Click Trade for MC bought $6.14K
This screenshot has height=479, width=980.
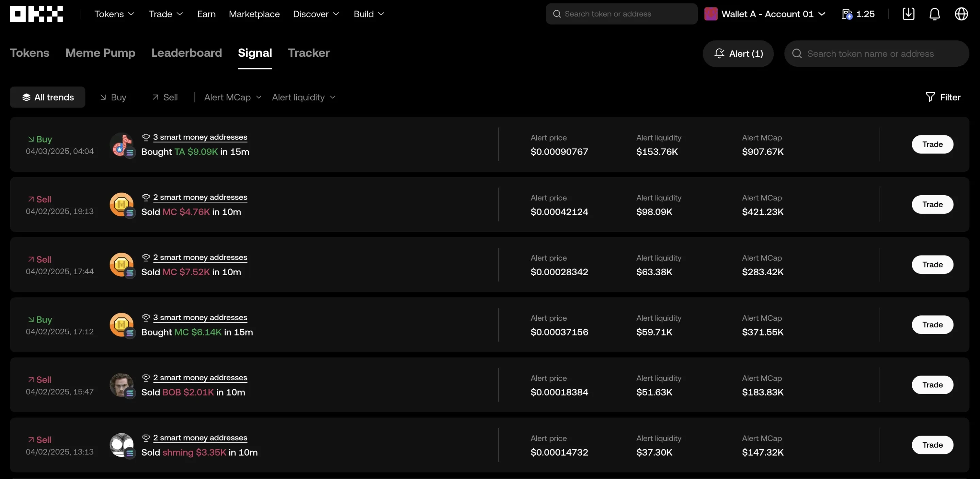pos(932,325)
